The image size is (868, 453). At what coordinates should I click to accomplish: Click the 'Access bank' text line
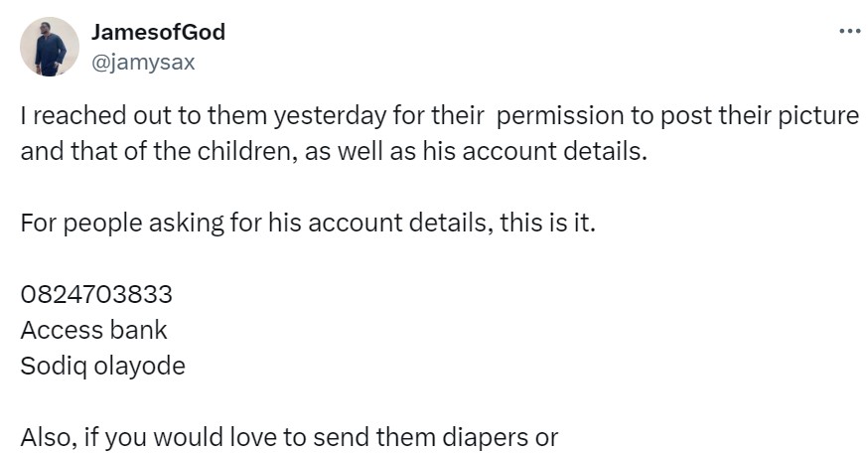[94, 330]
